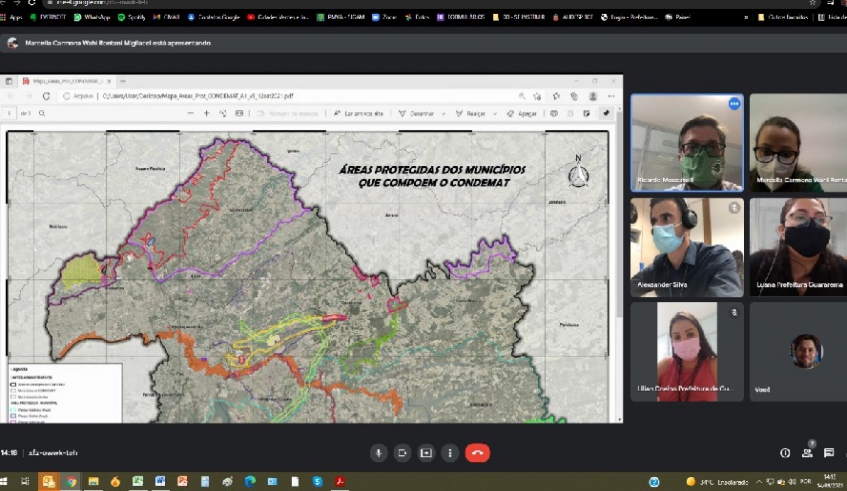This screenshot has height=491, width=847.
Task: Open the Apps bookmark shortcut
Action: click(x=12, y=17)
